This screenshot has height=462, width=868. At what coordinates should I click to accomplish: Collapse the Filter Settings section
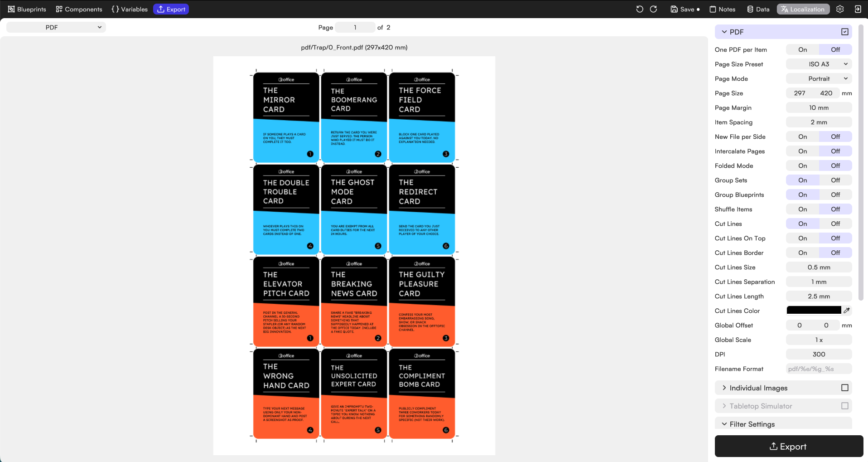coord(724,424)
